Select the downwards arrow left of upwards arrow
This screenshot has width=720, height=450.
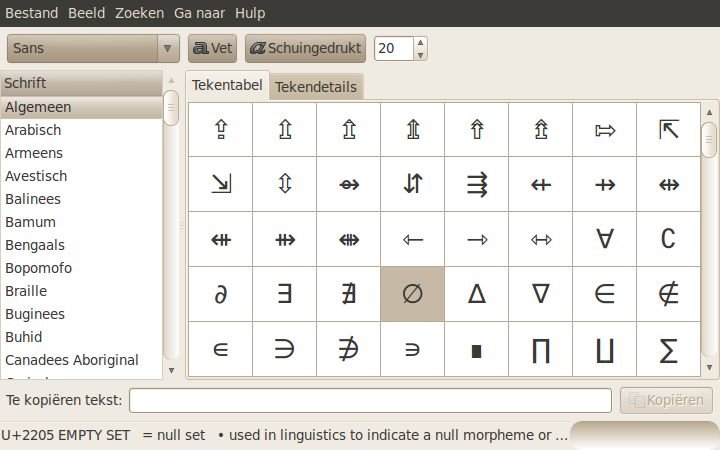point(412,184)
